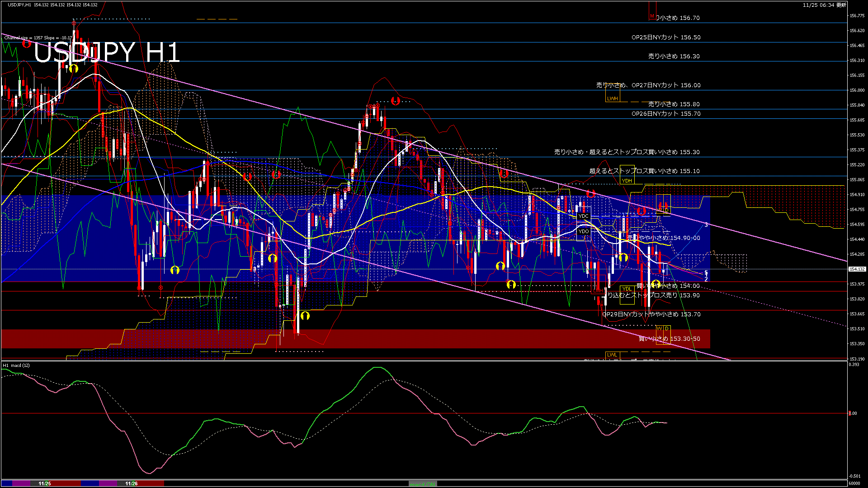
Task: Click the 買い小さめ 153.30-50 zone label
Action: 670,339
